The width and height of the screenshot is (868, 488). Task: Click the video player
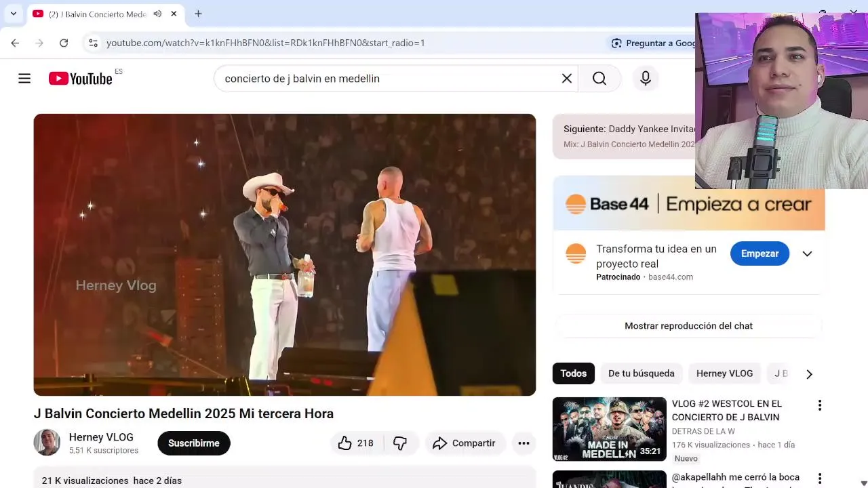tap(285, 255)
